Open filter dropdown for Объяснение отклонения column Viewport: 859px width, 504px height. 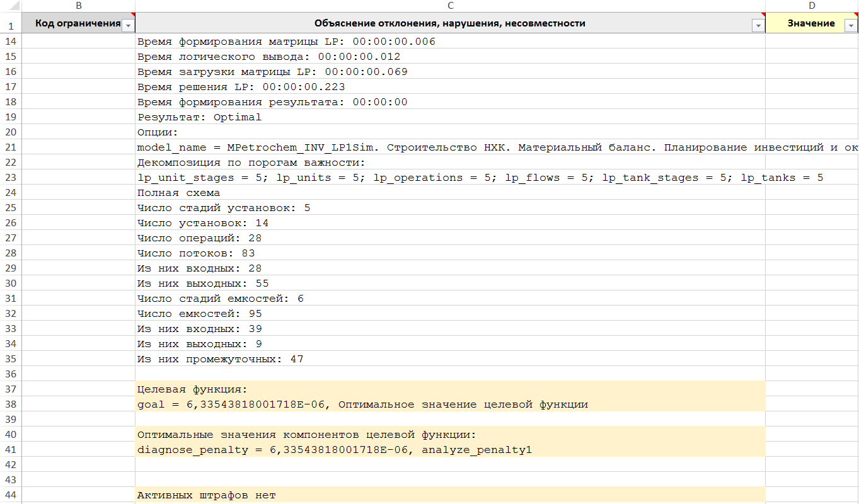point(757,25)
